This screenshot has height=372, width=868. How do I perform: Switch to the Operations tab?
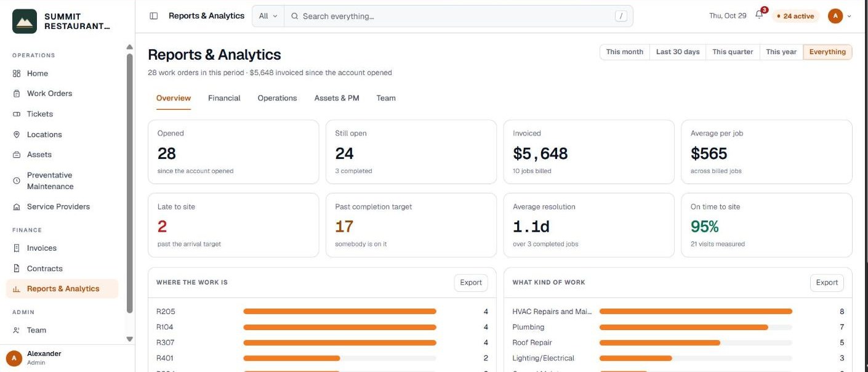click(x=277, y=98)
